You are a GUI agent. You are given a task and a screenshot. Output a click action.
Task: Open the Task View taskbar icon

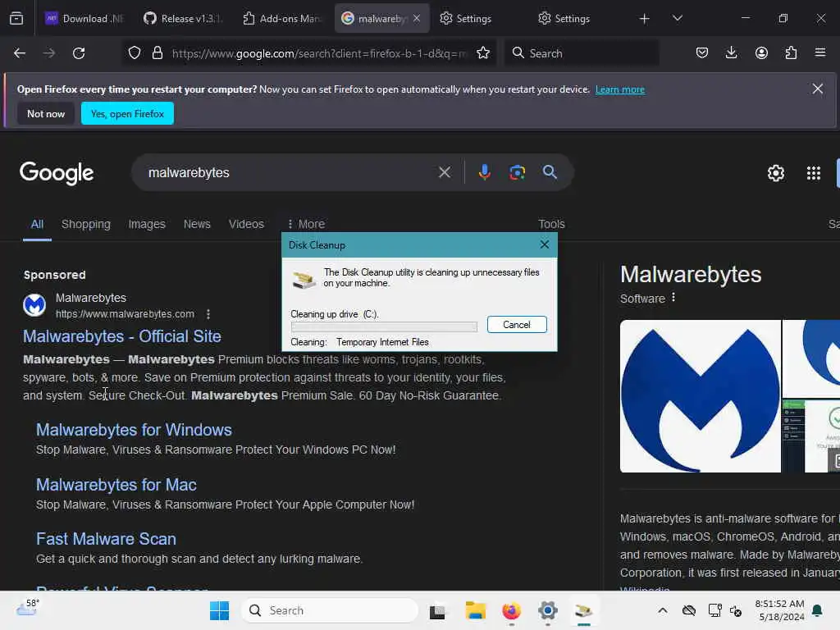point(437,611)
